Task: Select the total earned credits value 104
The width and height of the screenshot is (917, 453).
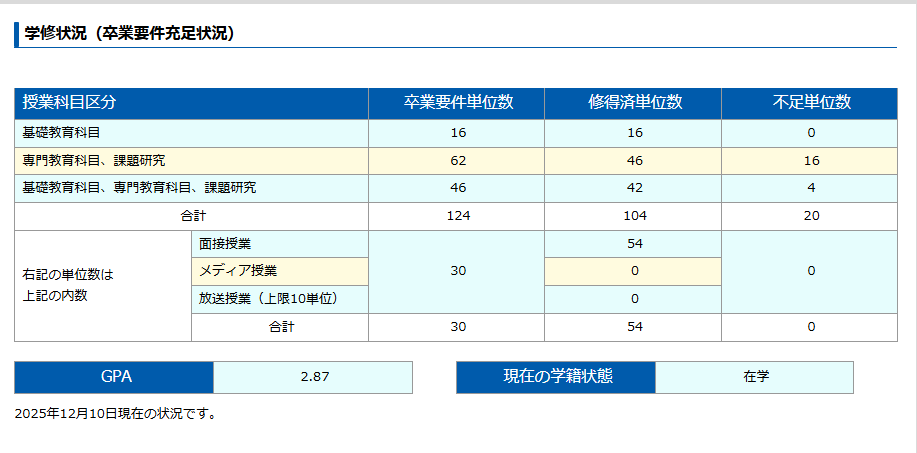Action: pyautogui.click(x=634, y=216)
